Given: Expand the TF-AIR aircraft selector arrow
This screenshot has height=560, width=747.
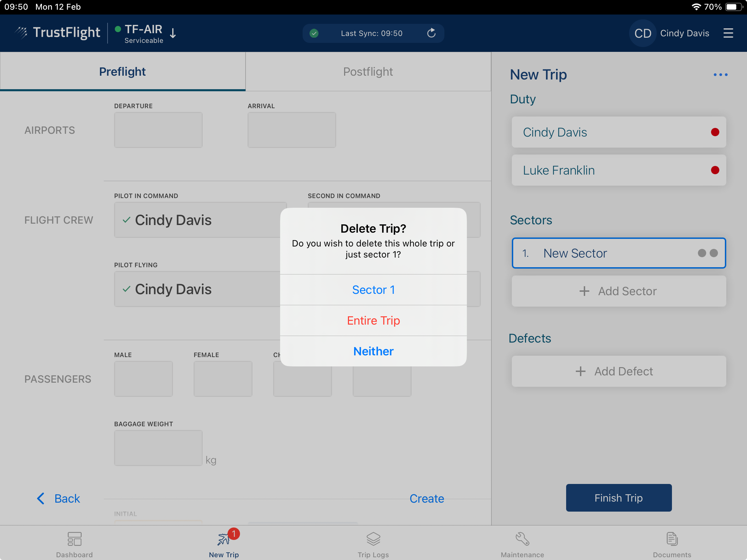Looking at the screenshot, I should point(173,34).
